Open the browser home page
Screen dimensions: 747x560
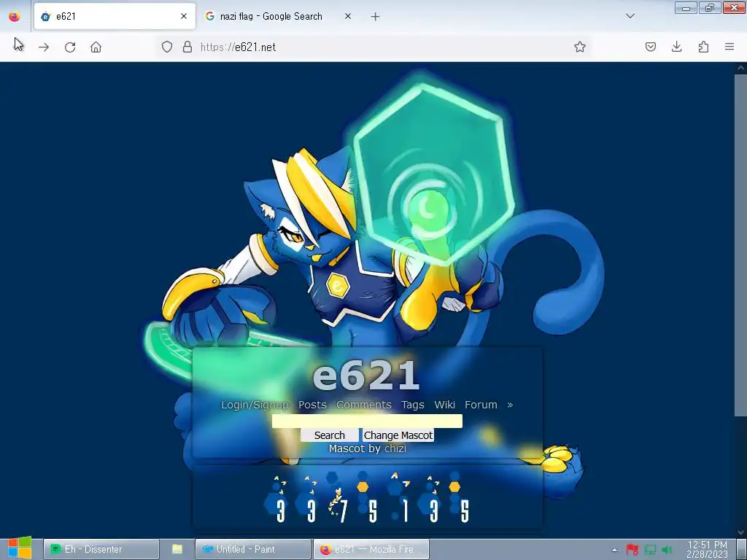click(96, 47)
